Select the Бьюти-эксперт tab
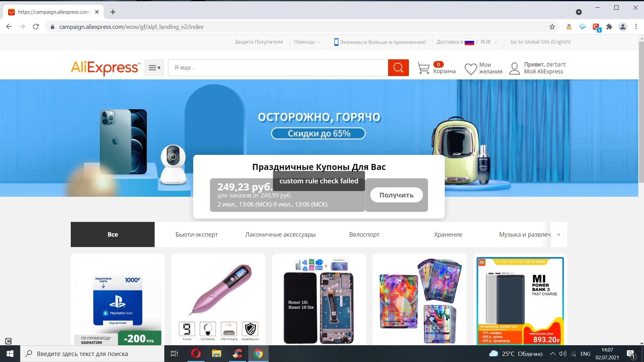Viewport: 644px width, 362px height. tap(197, 234)
